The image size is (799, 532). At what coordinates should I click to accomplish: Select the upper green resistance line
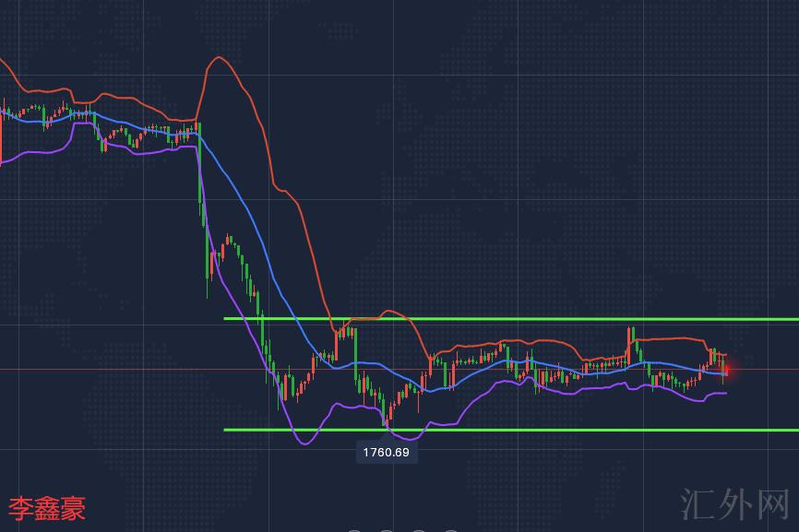point(511,319)
